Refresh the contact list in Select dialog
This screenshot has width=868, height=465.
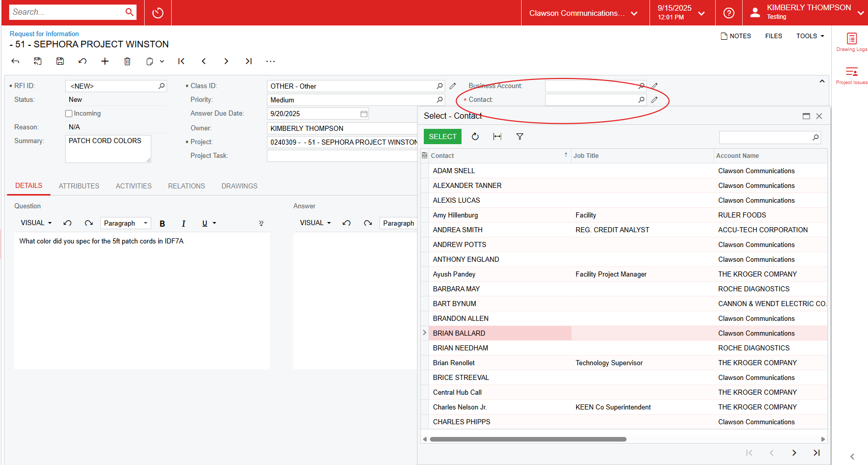475,136
